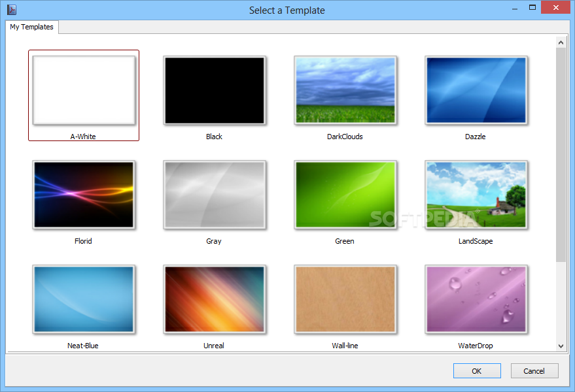Select the A-White template thumbnail
The height and width of the screenshot is (392, 575).
pos(84,90)
